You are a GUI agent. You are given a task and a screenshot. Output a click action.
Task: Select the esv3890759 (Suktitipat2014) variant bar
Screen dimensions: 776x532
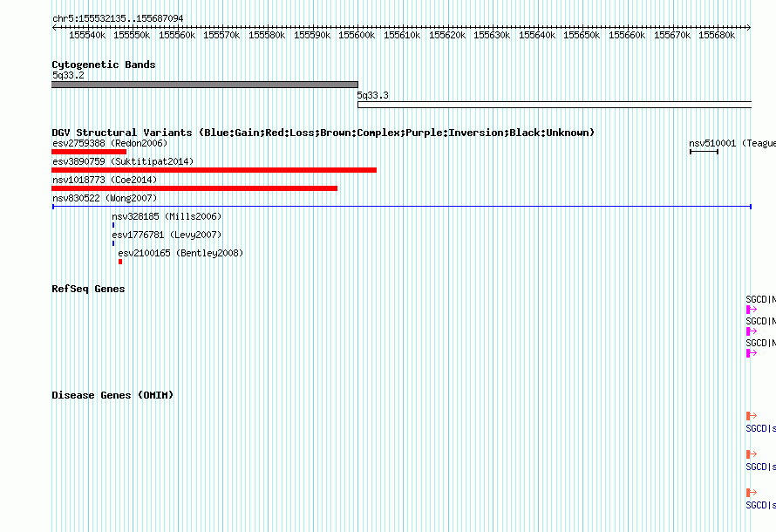[214, 170]
